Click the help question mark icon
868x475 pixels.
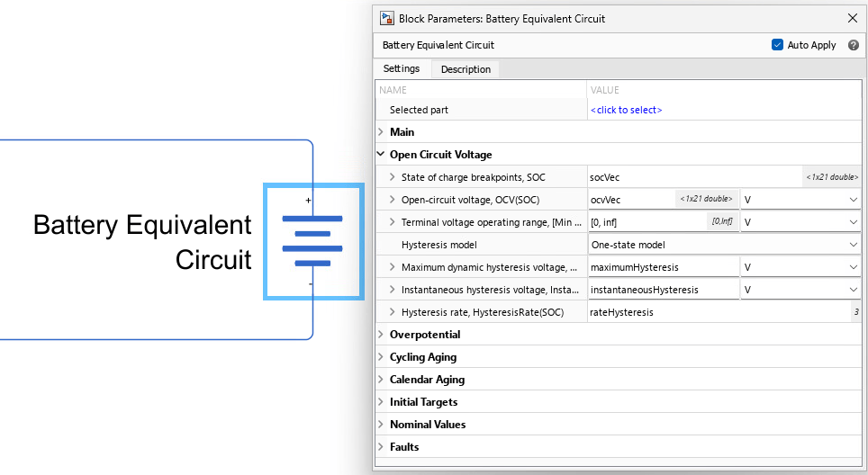(853, 45)
